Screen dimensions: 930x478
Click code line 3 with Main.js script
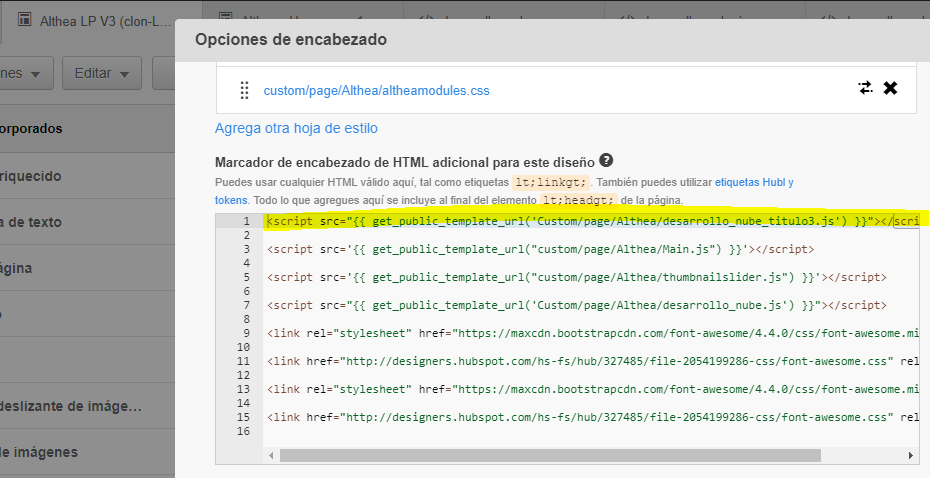[x=540, y=249]
